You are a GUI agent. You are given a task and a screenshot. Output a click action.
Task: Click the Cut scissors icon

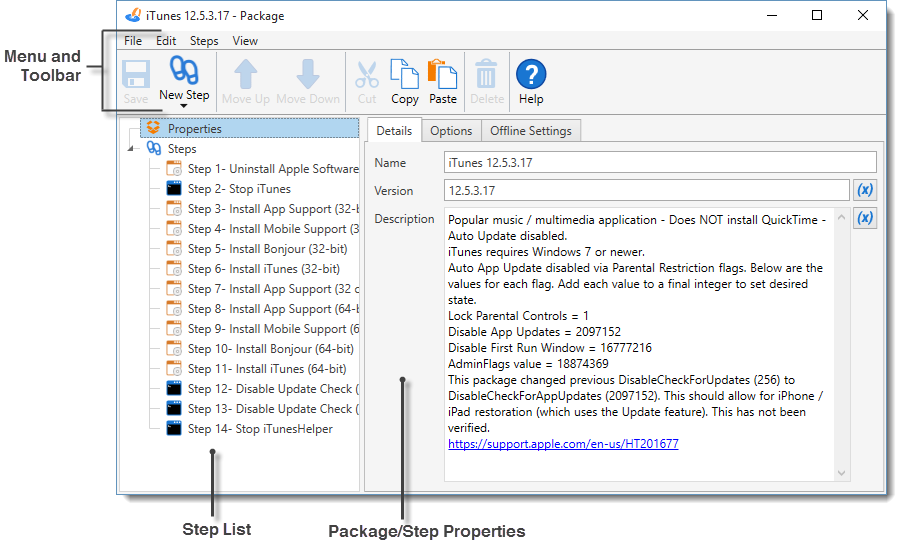pos(366,75)
